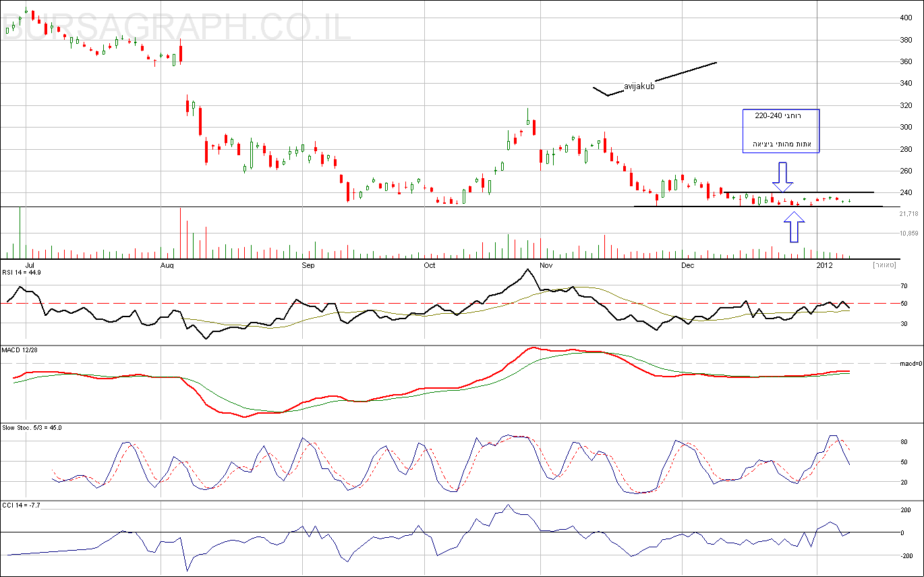This screenshot has width=924, height=577.
Task: Click the blue up arrow in volume panel
Action: (795, 227)
